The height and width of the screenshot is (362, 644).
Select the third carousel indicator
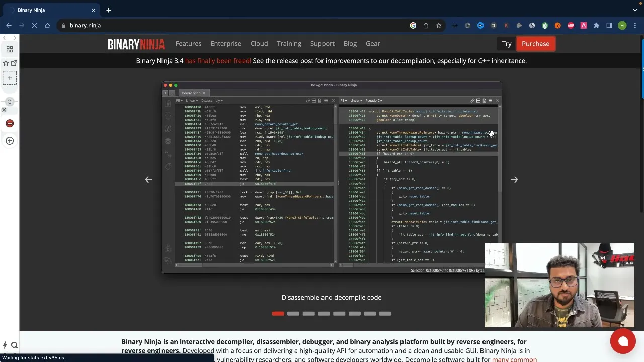[309, 314]
